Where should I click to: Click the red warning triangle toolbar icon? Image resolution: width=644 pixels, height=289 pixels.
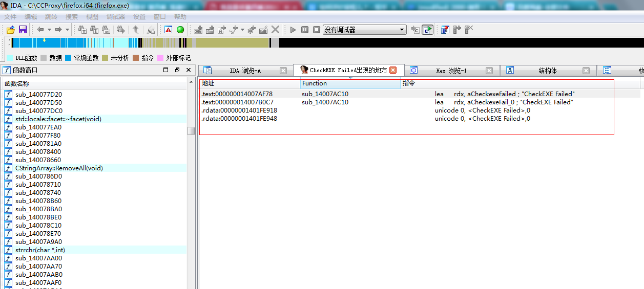click(169, 30)
